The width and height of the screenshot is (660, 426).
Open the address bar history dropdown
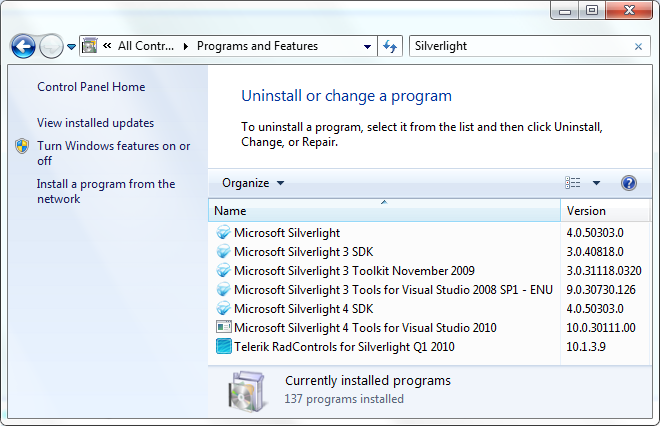[x=367, y=46]
